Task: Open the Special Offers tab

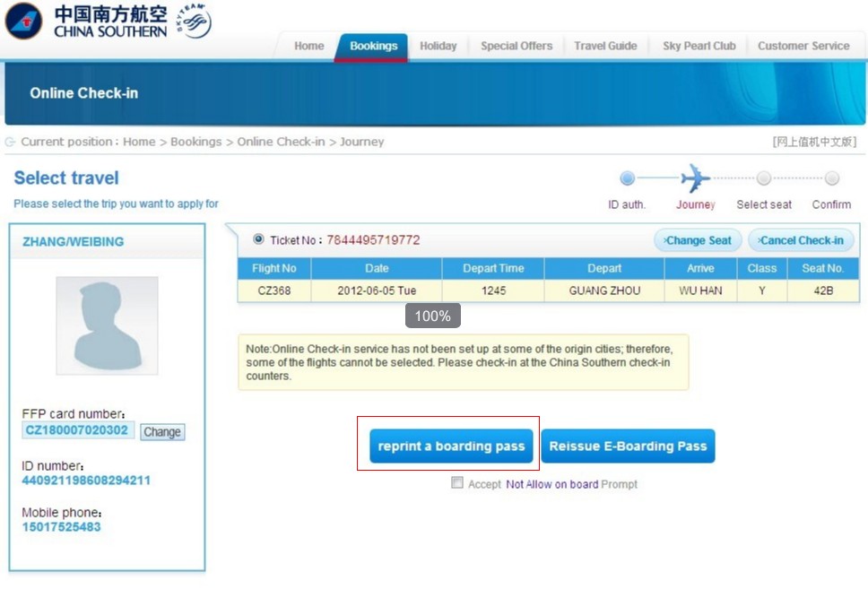Action: point(516,47)
